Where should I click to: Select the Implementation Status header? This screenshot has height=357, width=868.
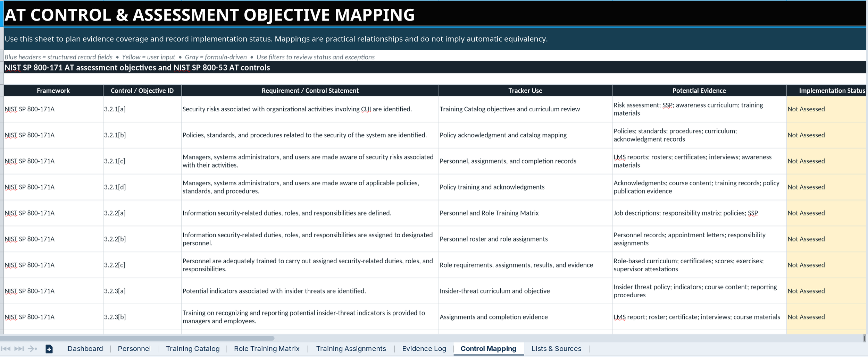tap(827, 91)
